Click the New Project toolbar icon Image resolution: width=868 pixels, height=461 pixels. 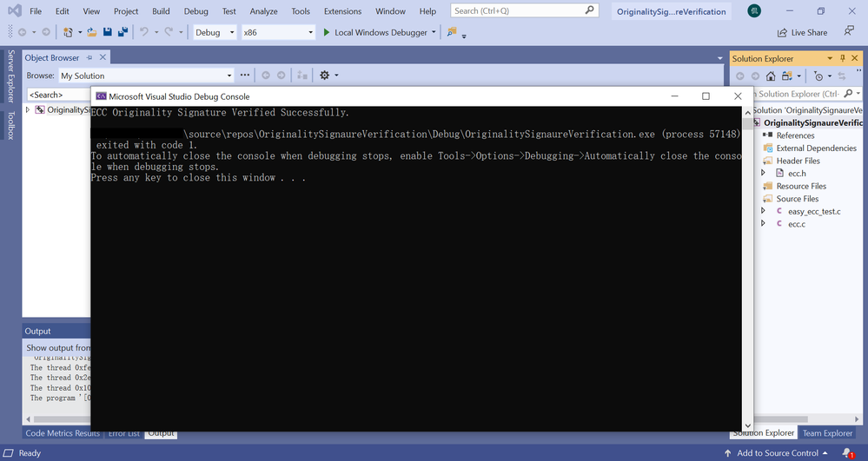coord(68,33)
